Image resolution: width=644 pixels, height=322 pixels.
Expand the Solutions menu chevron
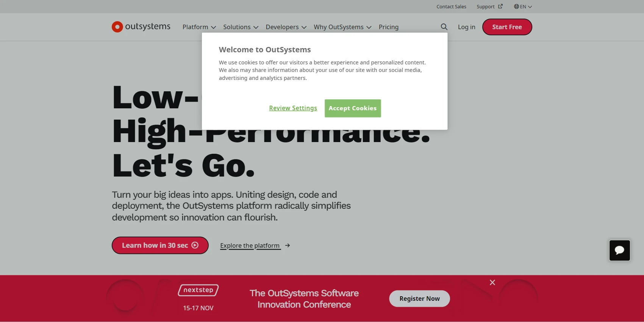tap(256, 27)
